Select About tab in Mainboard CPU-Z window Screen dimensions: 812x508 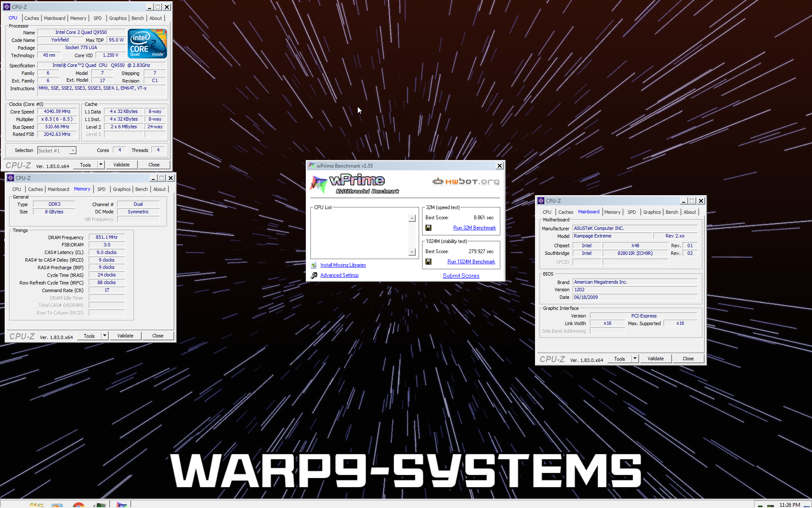[x=690, y=212]
